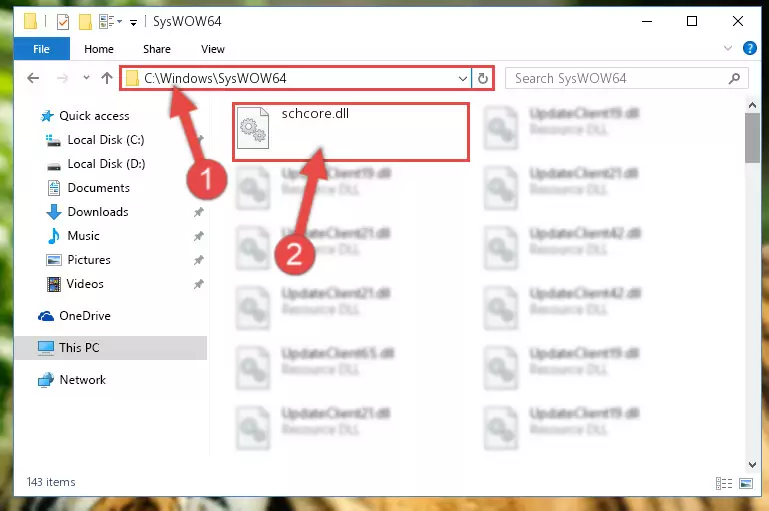This screenshot has height=511, width=769.
Task: Open Local Disk (D:) in sidebar
Action: (106, 164)
